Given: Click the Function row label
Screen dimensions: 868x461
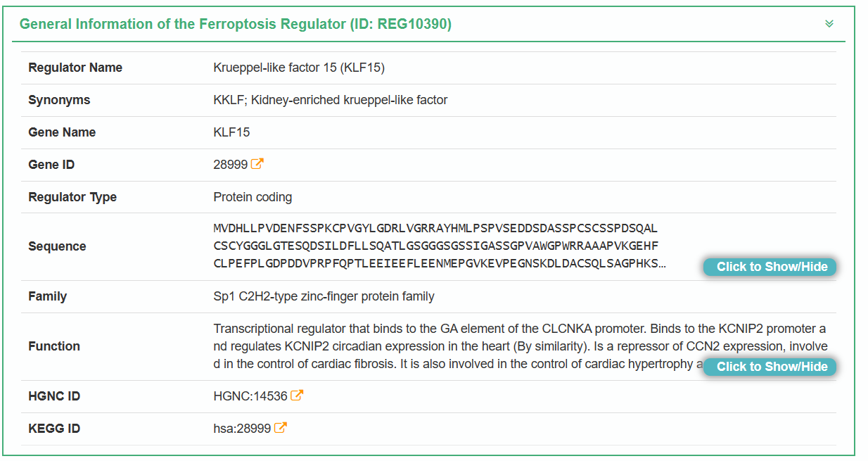Looking at the screenshot, I should click(x=54, y=346).
